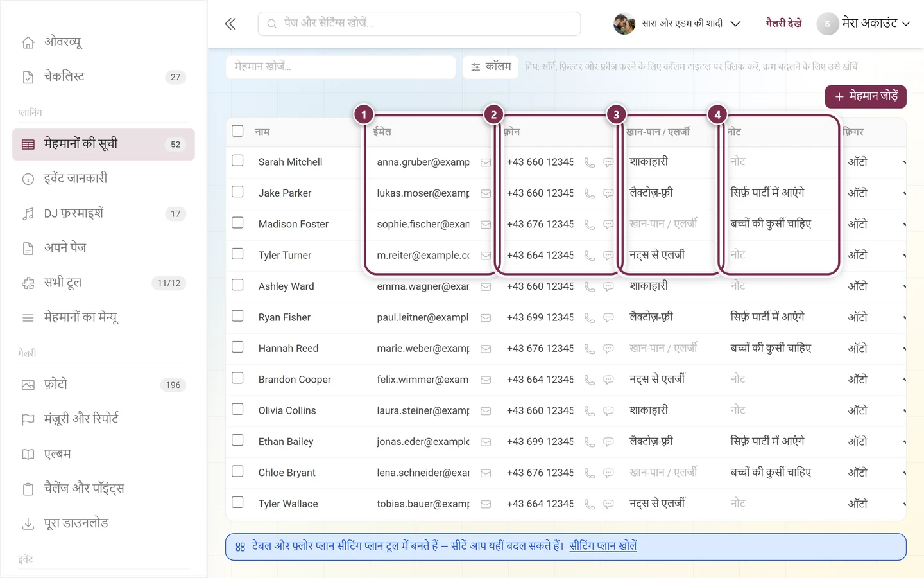Viewport: 924px width, 578px height.
Task: Open the ऑटो dropdown for Olivia Collins
Action: [875, 411]
